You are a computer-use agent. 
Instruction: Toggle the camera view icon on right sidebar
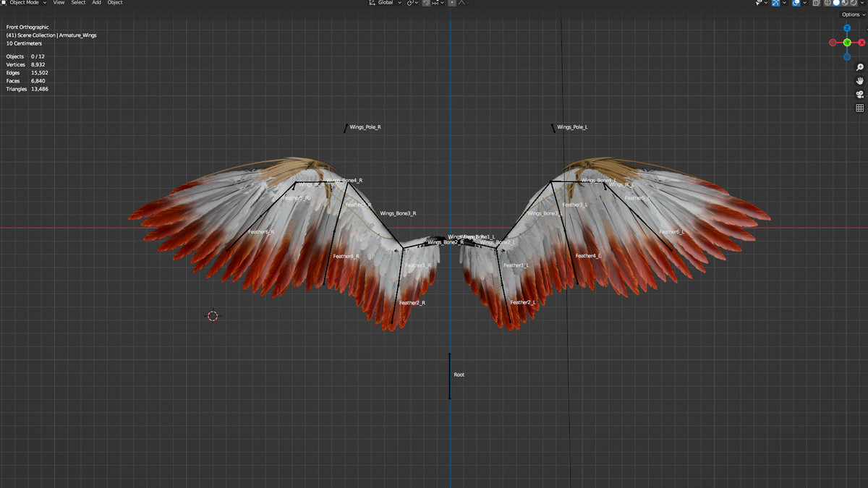(x=859, y=94)
